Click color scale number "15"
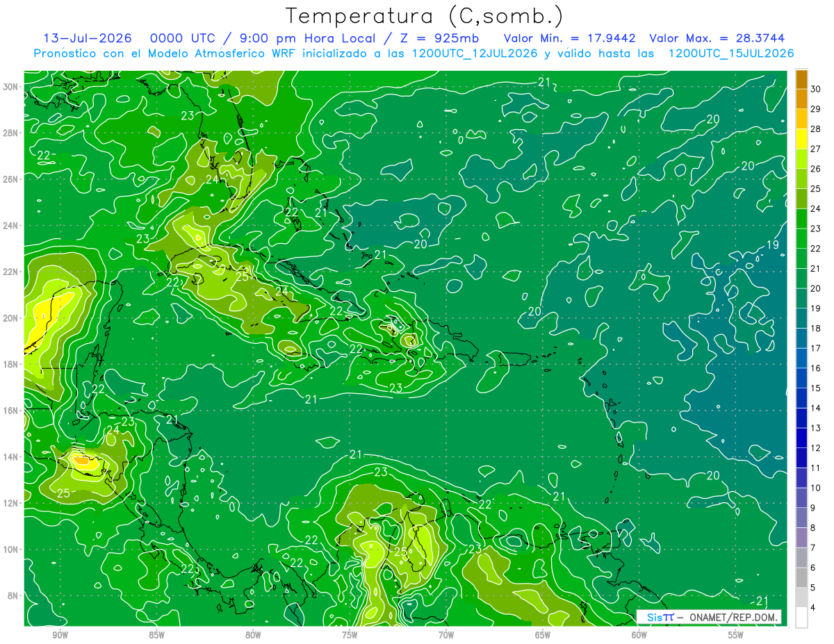The width and height of the screenshot is (834, 644). point(816,388)
